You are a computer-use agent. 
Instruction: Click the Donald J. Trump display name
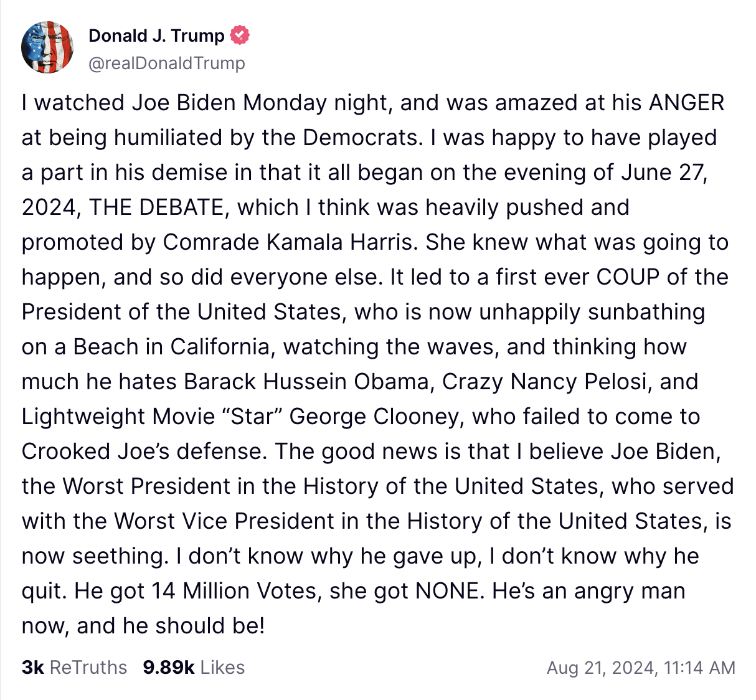click(x=156, y=35)
